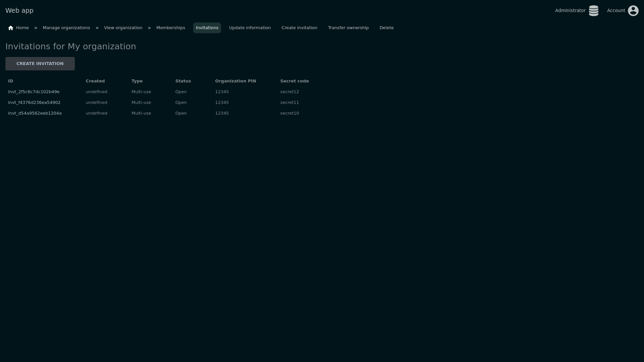Click the Account label text
644x362 pixels.
coord(616,11)
